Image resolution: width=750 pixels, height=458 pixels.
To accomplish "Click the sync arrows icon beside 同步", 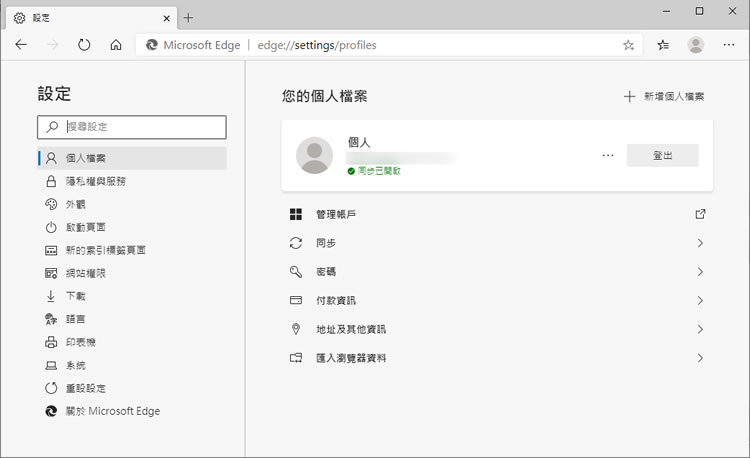I will (296, 243).
